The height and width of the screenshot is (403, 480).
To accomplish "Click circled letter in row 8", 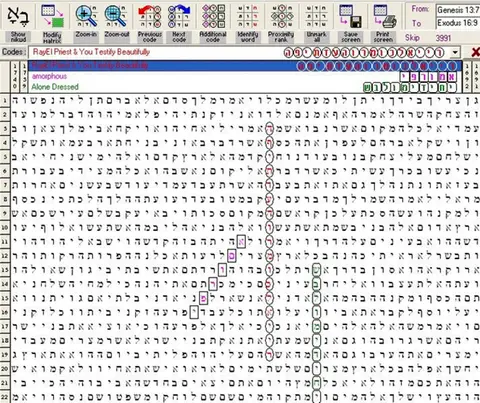I will 269,199.
